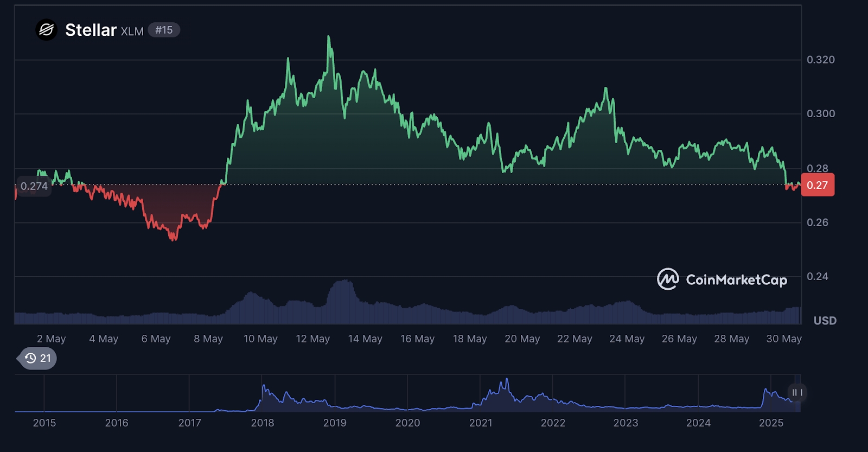The height and width of the screenshot is (452, 868).
Task: Click the 20 May date label
Action: [x=522, y=339]
